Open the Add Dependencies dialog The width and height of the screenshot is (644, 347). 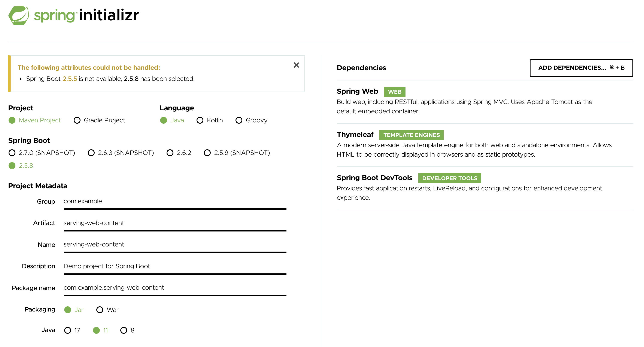581,68
